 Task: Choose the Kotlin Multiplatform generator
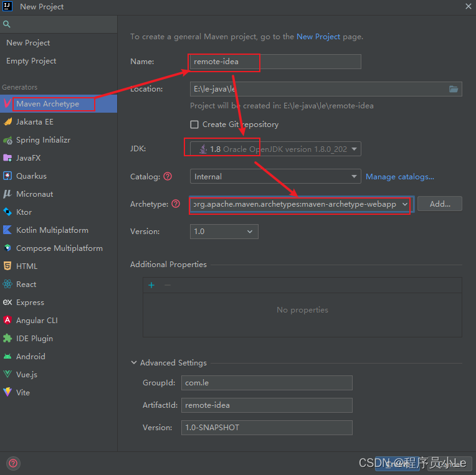(x=59, y=230)
